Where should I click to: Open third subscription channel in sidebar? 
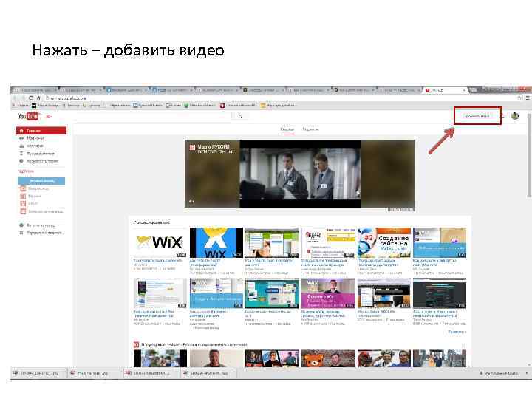[x=29, y=204]
